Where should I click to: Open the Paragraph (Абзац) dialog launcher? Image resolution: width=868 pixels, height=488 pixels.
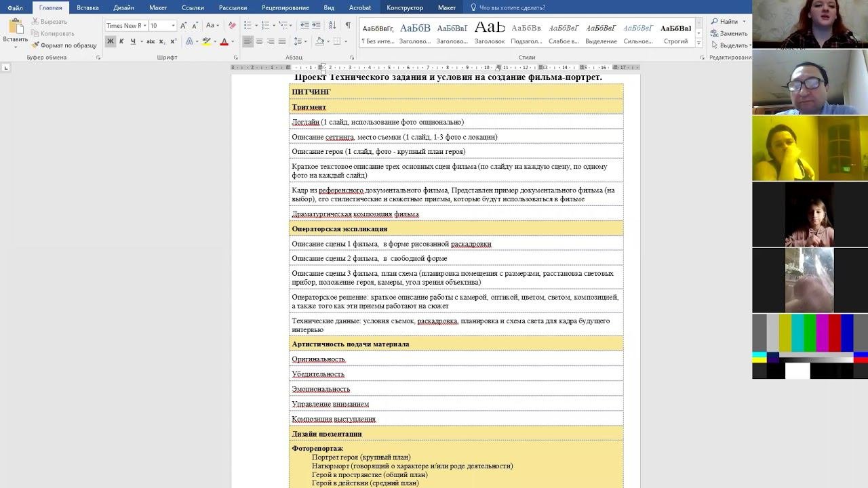coord(352,58)
